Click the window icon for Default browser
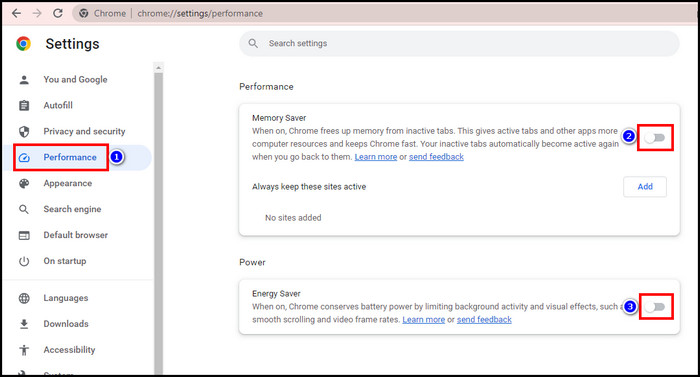This screenshot has height=377, width=700. 24,235
